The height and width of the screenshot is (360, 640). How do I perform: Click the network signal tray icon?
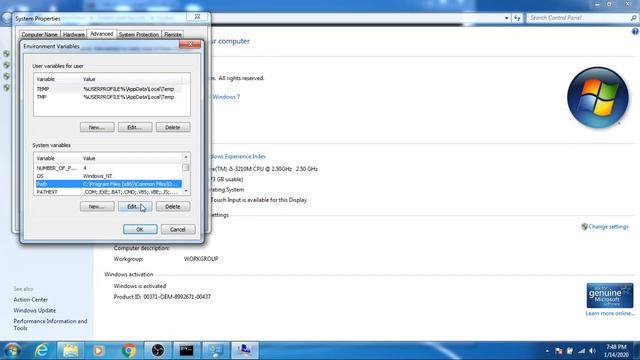[x=581, y=351]
